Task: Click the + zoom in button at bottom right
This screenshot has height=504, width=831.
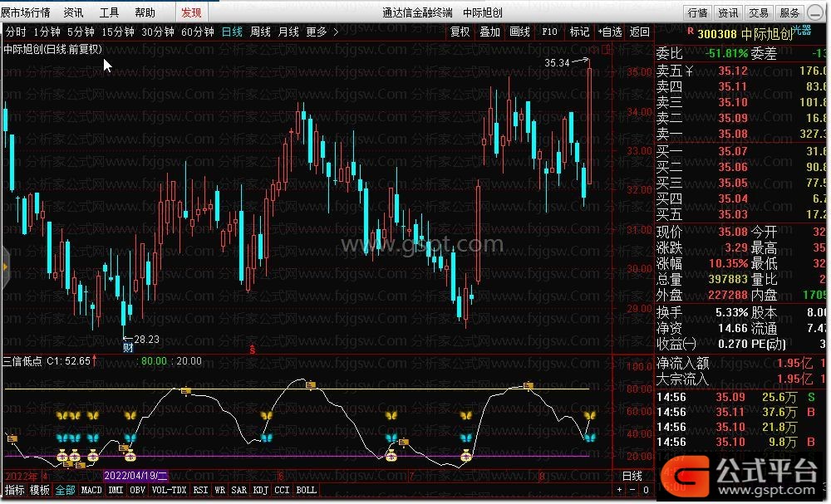Action: click(620, 490)
